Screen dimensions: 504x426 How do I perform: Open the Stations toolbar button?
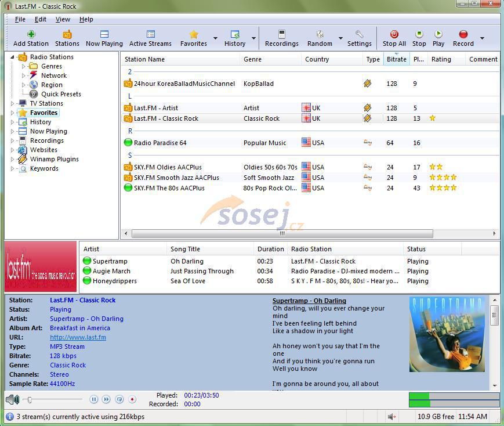(67, 39)
